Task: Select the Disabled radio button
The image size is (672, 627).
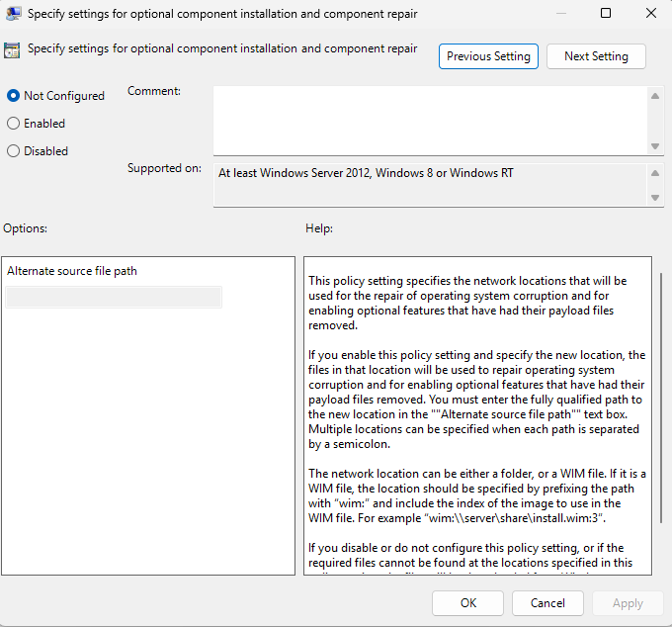Action: pos(13,151)
